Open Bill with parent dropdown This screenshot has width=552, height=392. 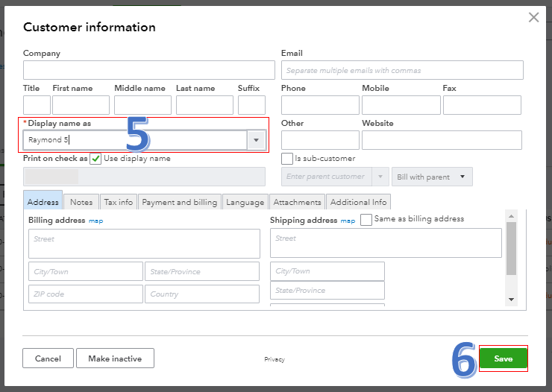432,177
